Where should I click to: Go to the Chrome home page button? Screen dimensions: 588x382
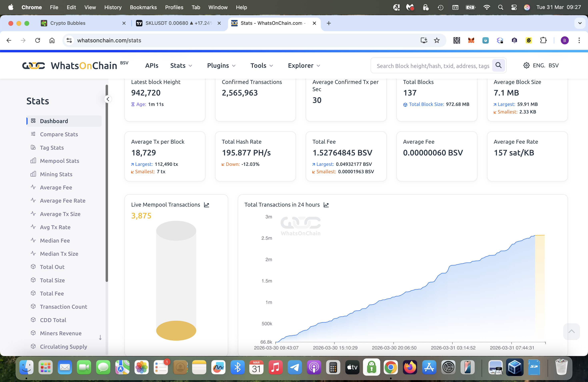tap(52, 40)
